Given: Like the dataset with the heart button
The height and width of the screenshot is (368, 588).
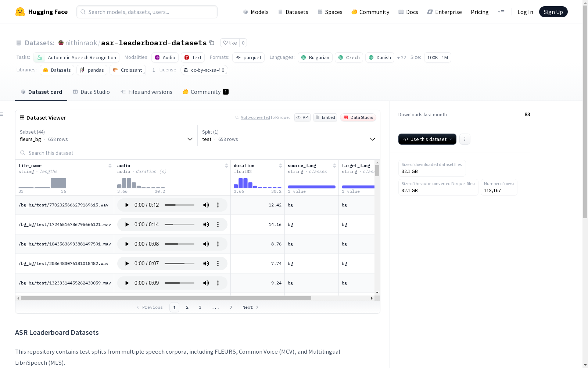Looking at the screenshot, I should point(230,43).
